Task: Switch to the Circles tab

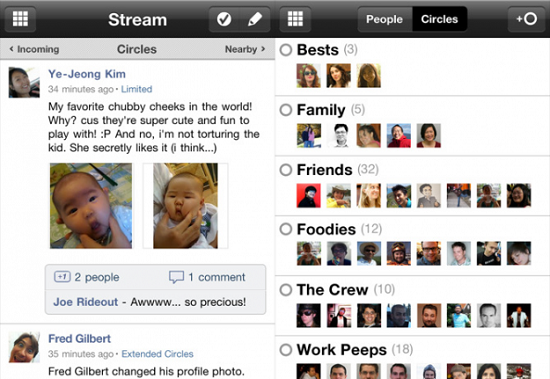Action: [x=440, y=19]
